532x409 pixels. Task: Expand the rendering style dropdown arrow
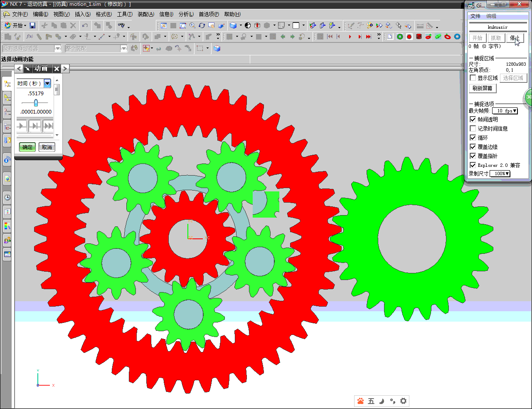(x=241, y=26)
